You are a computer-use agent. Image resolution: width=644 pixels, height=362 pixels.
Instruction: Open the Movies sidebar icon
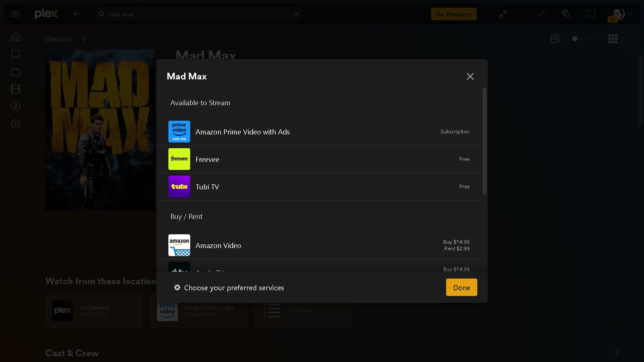click(15, 89)
